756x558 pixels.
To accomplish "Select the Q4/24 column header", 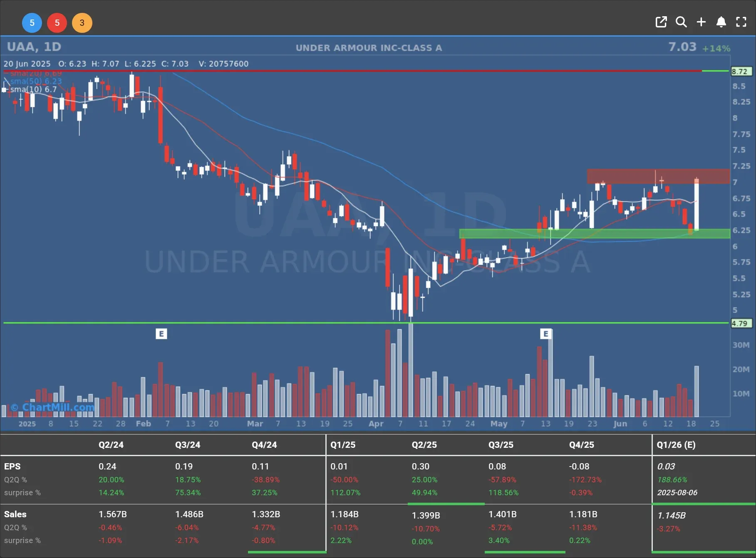I will tap(264, 445).
